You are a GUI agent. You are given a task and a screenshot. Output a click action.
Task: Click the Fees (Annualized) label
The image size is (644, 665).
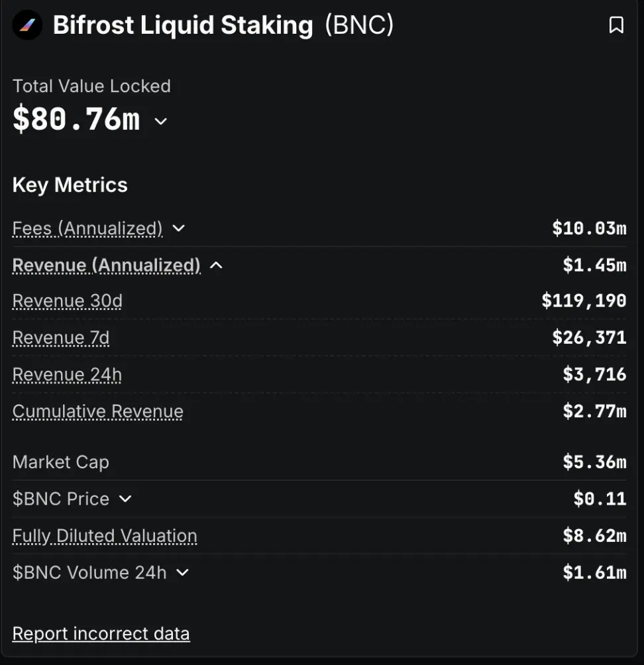coord(87,228)
